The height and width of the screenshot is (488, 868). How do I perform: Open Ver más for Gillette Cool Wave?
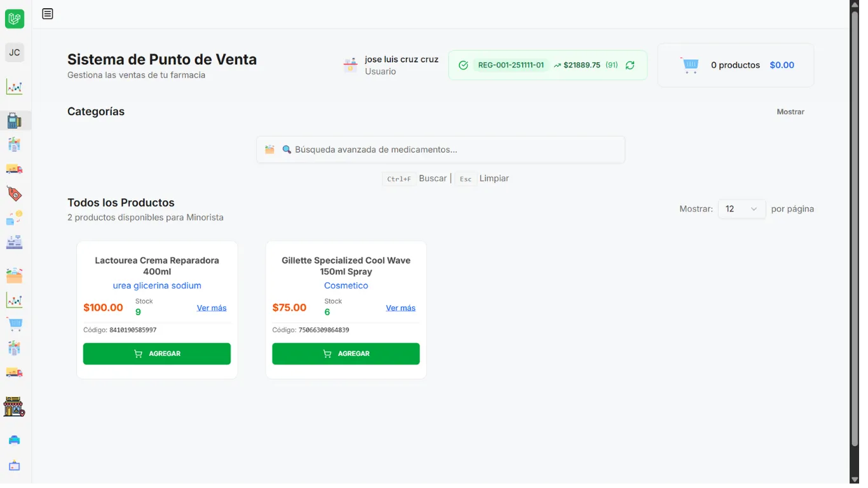tap(400, 308)
